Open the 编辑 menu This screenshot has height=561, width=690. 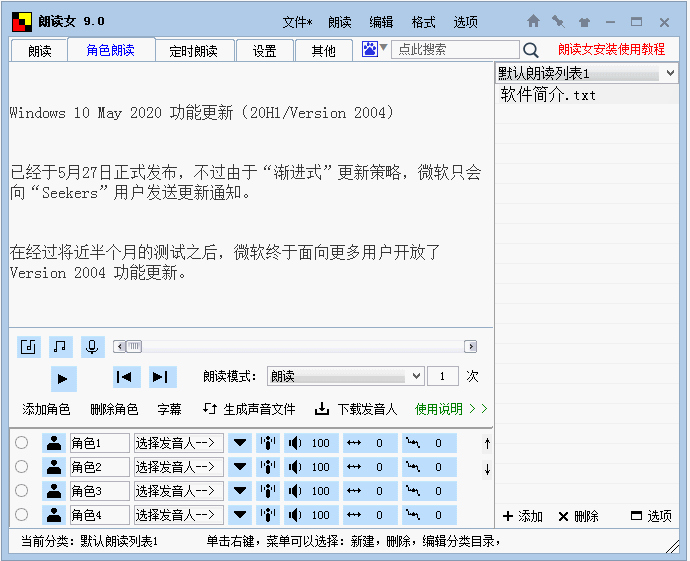point(381,22)
